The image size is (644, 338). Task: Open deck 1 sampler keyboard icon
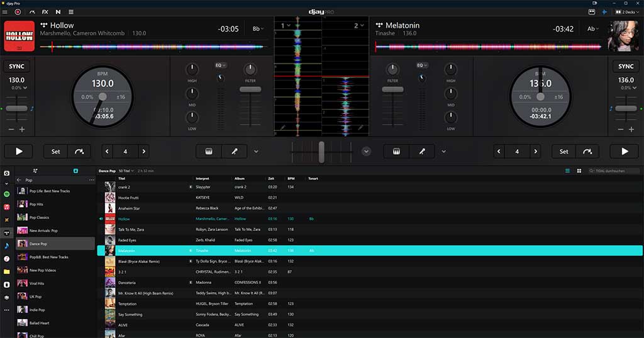[x=209, y=151]
